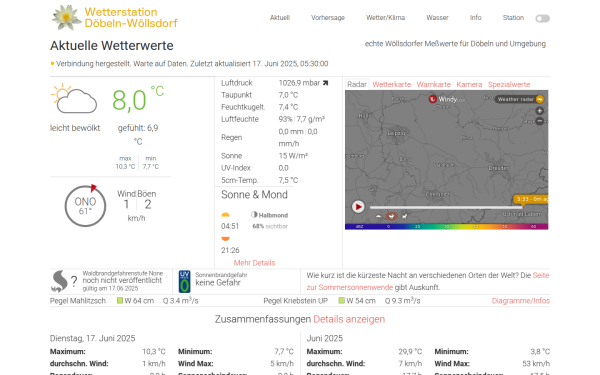The image size is (600, 375).
Task: Switch to the Warnkarte tab
Action: 434,85
